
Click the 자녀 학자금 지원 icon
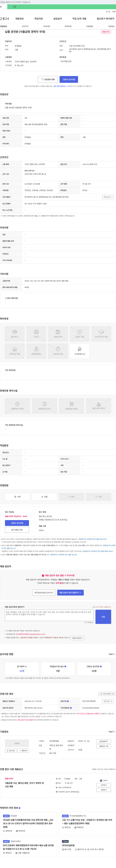tap(101, 334)
